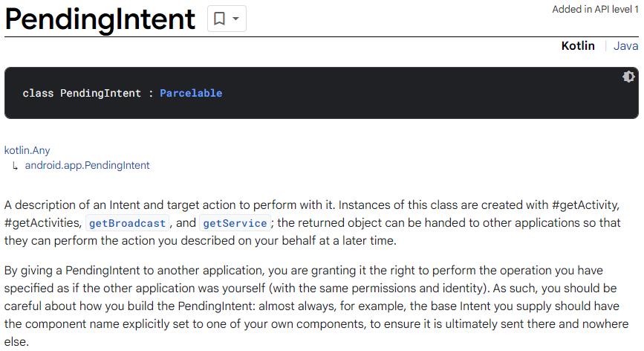Screen dimensions: 644x351
Task: Click the class PendingIntent declaration text
Action: click(82, 93)
